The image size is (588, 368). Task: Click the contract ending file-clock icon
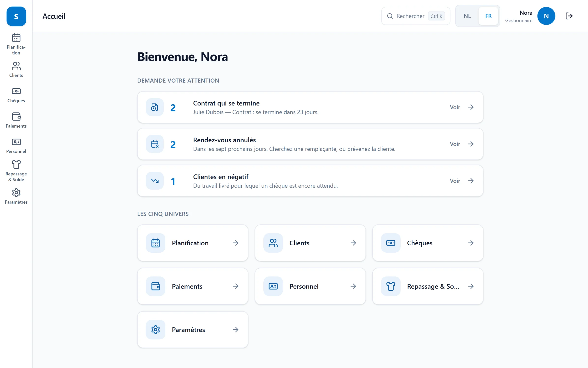pyautogui.click(x=155, y=107)
